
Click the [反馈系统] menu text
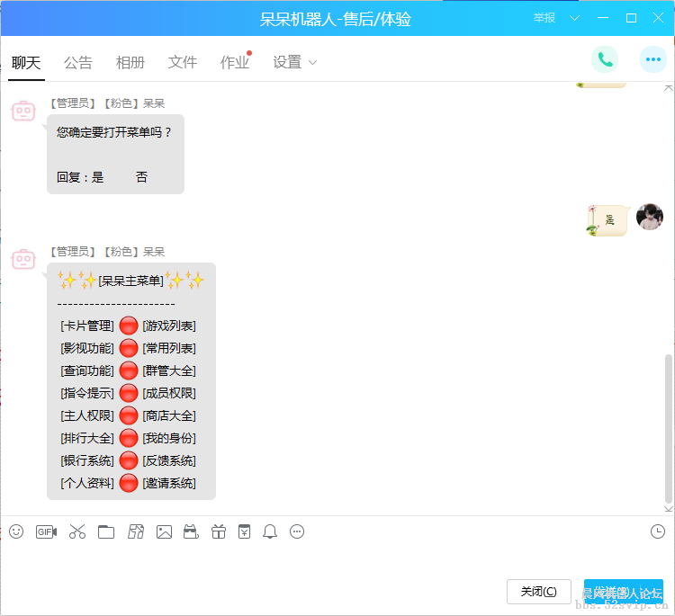coord(169,460)
